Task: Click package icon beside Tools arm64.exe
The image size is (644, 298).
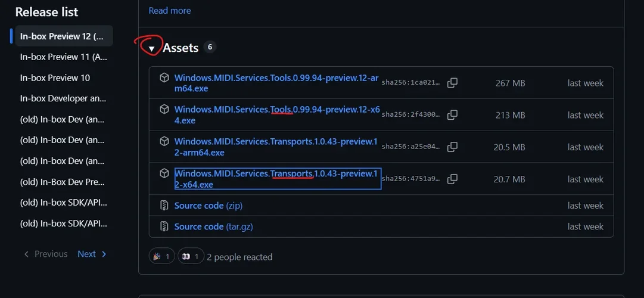Action: click(x=164, y=77)
